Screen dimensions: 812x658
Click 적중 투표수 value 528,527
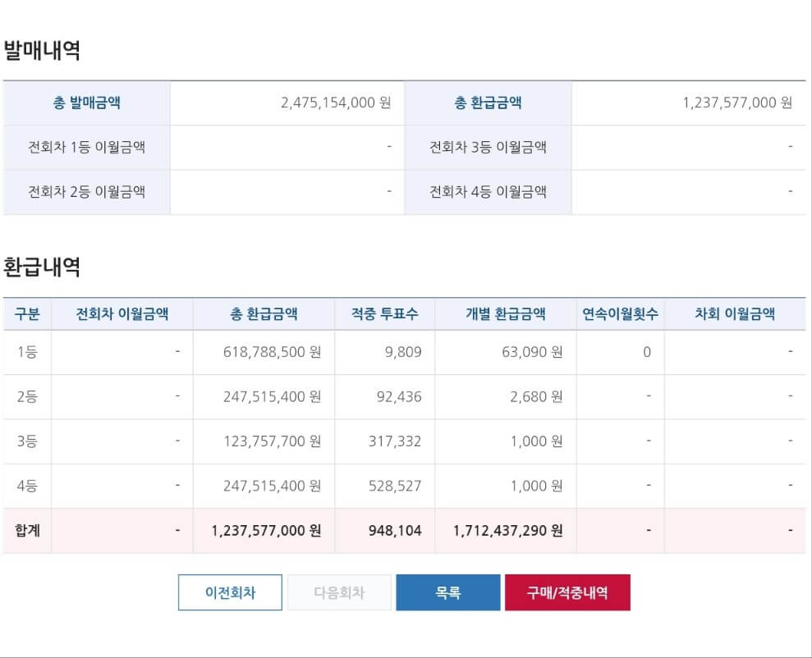click(395, 485)
